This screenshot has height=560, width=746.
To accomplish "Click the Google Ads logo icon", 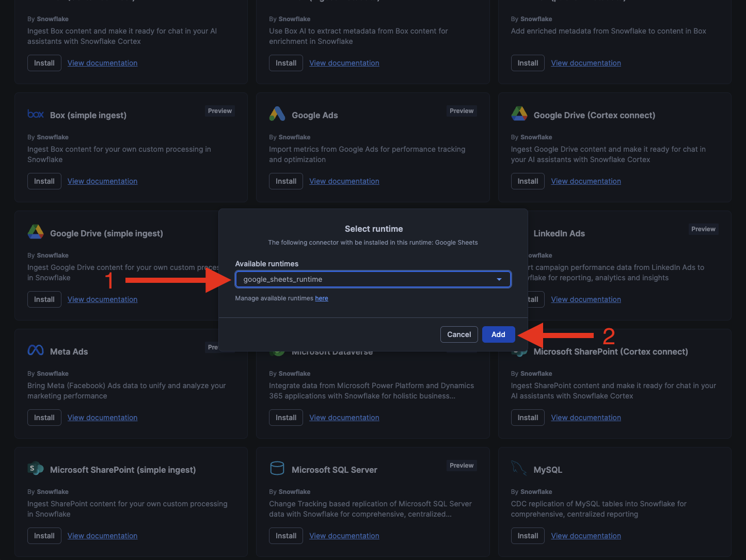I will click(x=277, y=114).
